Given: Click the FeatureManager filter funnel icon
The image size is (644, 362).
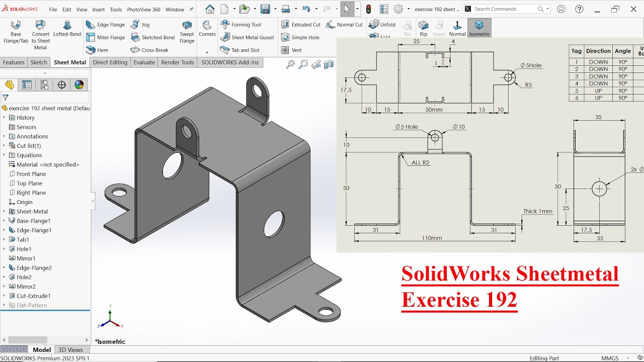Looking at the screenshot, I should (x=6, y=98).
